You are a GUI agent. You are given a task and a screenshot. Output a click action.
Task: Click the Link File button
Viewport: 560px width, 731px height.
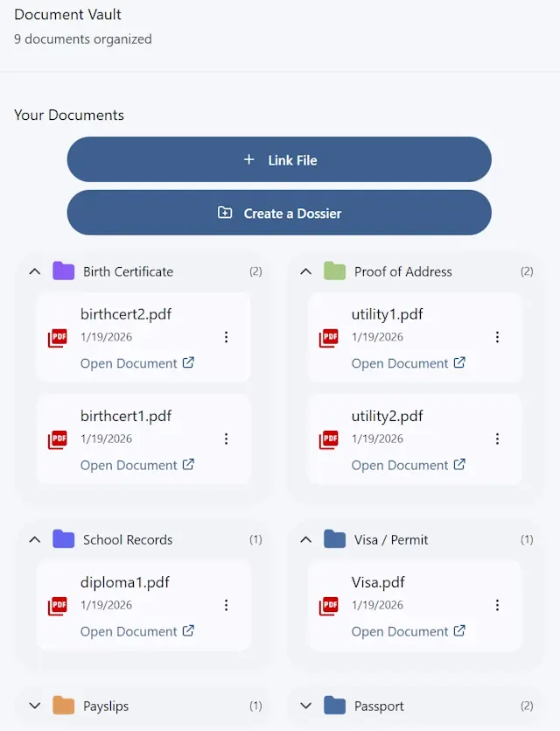coord(279,159)
